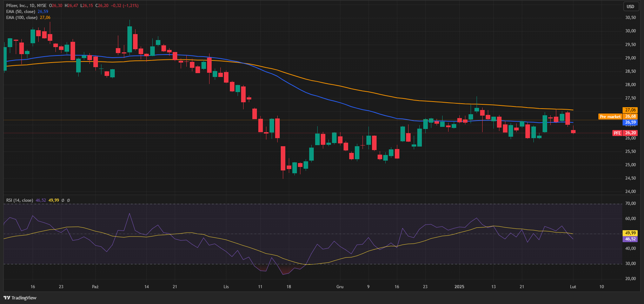The width and height of the screenshot is (644, 304).
Task: Select the Pfizer, Inc. symbol title
Action: click(17, 6)
